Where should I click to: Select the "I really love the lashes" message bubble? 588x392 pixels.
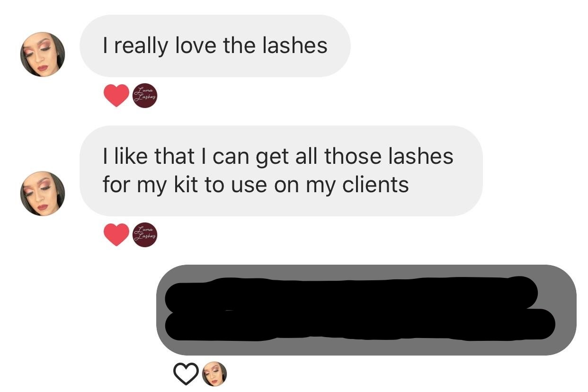tap(215, 46)
